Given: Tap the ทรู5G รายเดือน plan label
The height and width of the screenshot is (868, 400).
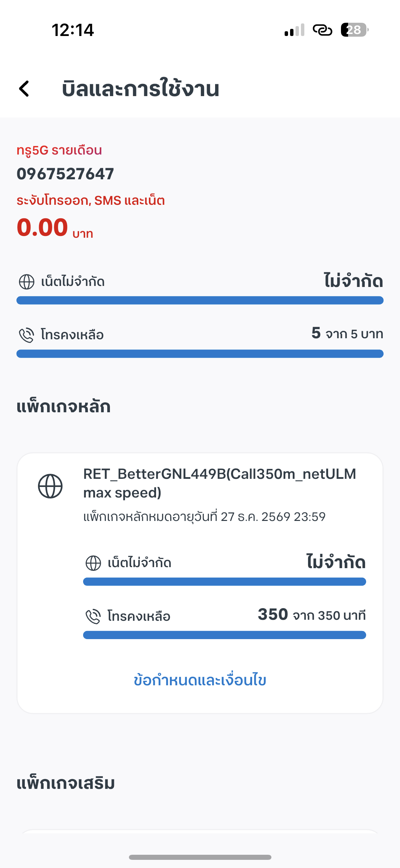Looking at the screenshot, I should [59, 150].
